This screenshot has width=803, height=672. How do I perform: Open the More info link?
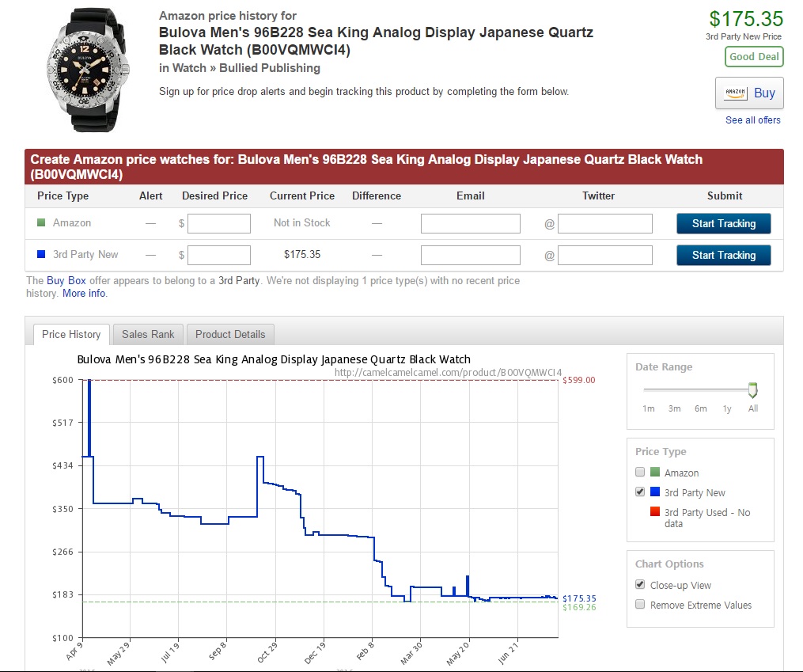84,294
